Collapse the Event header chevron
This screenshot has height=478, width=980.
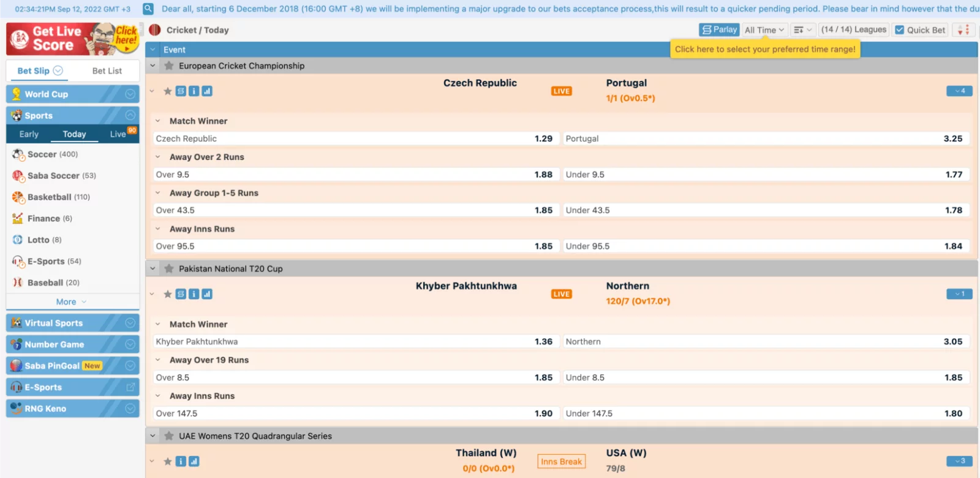(153, 50)
